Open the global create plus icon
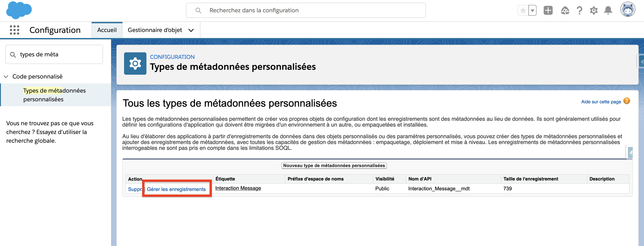Image resolution: width=644 pixels, height=246 pixels. [547, 10]
